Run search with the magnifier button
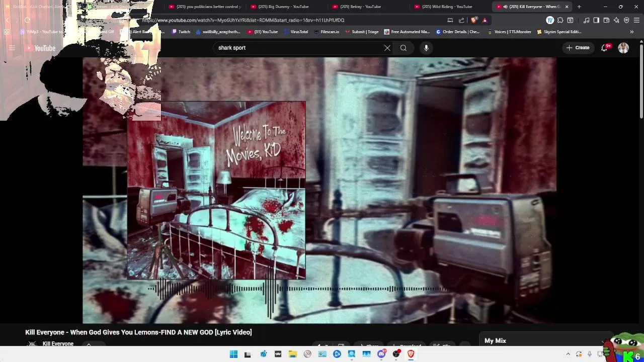This screenshot has height=362, width=644. click(x=404, y=48)
